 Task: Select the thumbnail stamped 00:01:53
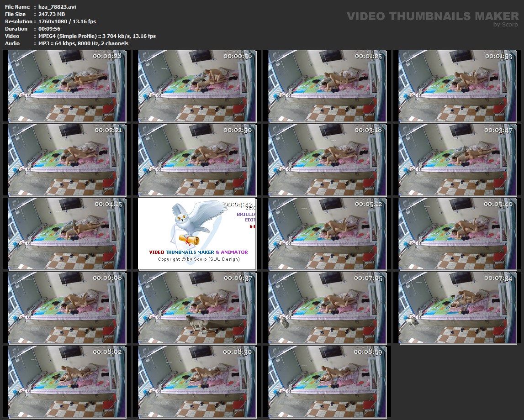(x=457, y=86)
